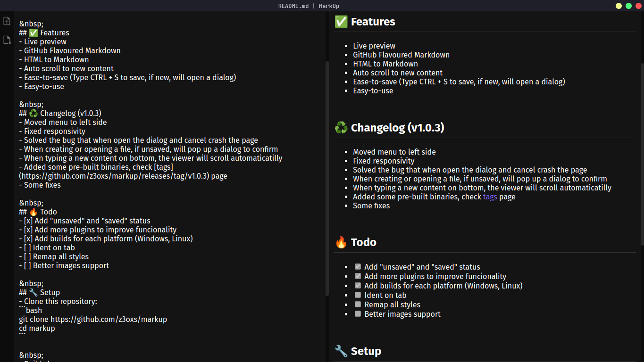Click the 'cd markup' line in editor

(37, 328)
